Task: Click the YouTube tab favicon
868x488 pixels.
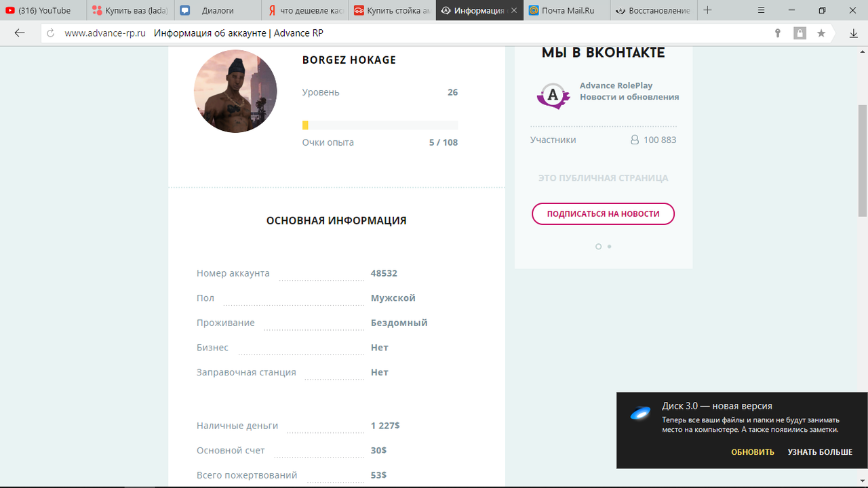Action: (10, 10)
